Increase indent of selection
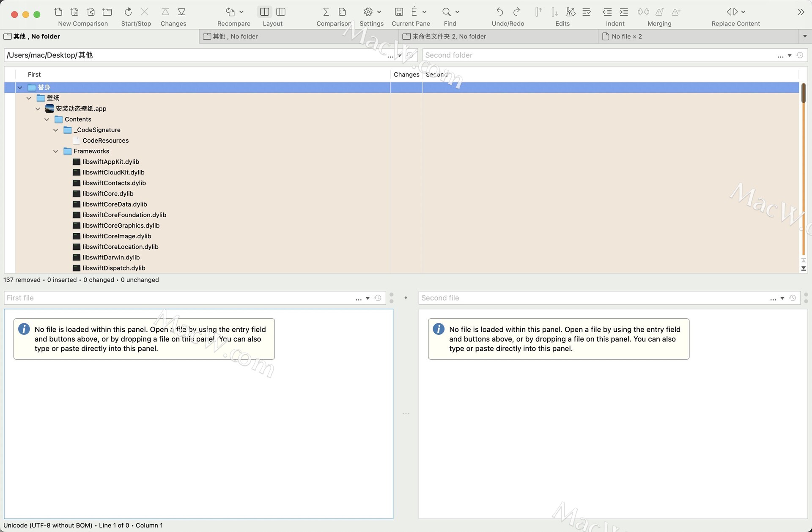Screen dimensions: 812x532 [623, 12]
